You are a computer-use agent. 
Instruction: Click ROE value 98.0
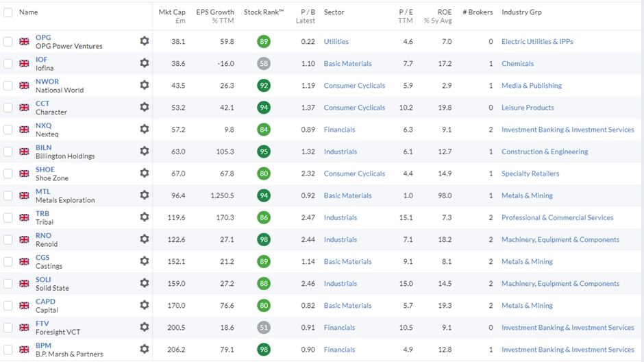click(x=445, y=195)
